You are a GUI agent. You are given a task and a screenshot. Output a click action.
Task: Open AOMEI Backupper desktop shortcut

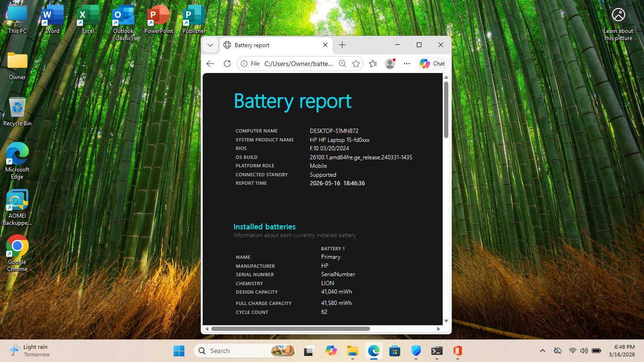[17, 207]
